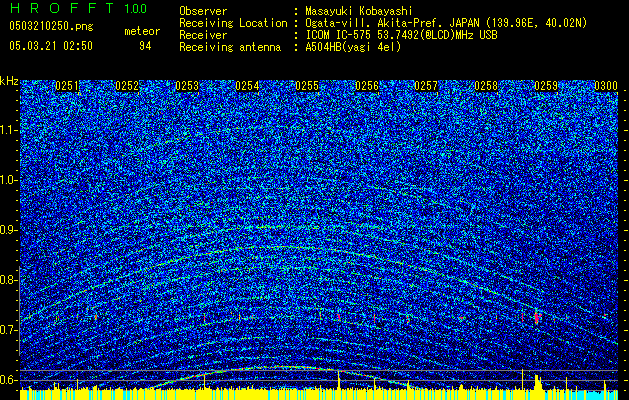This screenshot has width=629, height=400.
Task: Click the strong red meteor echo near 0259
Action: [537, 317]
